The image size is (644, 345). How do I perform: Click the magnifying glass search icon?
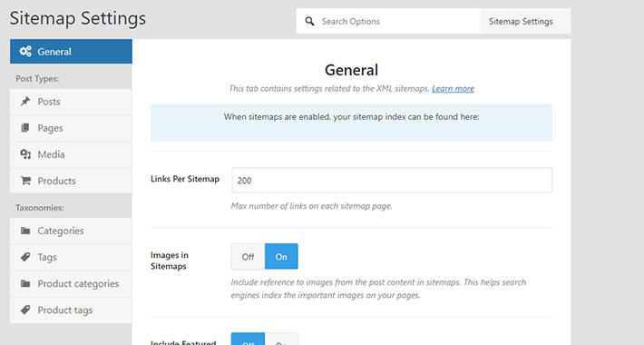click(x=309, y=22)
